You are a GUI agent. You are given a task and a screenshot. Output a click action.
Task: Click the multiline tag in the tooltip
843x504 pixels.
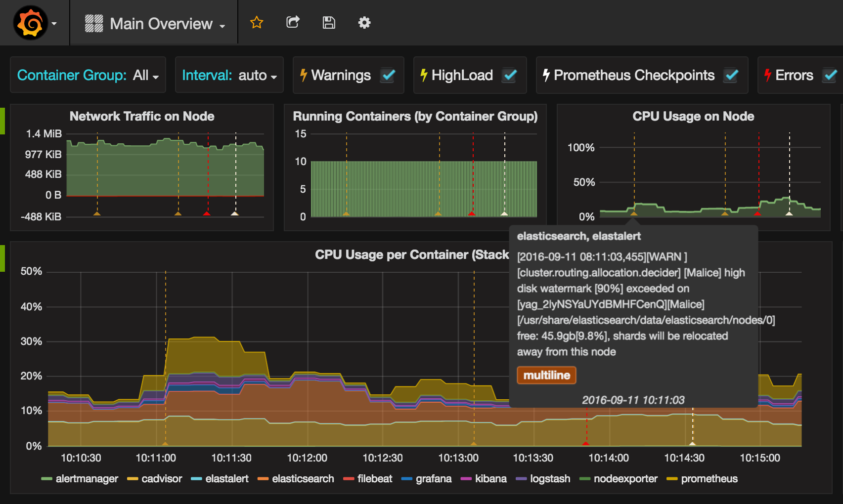546,375
